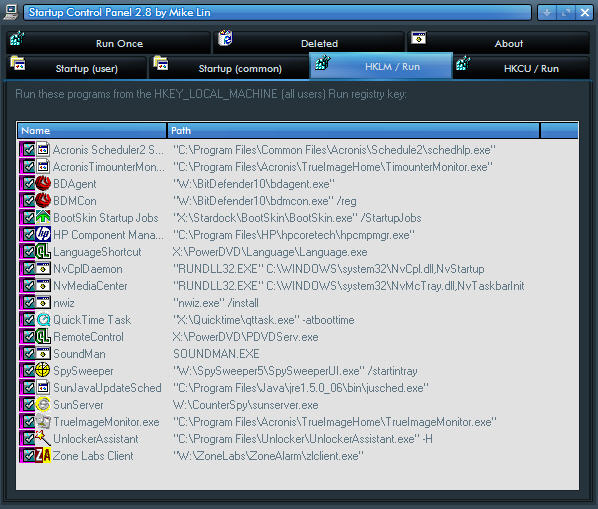This screenshot has height=509, width=598.
Task: Click the LanguageShortcut PowerDVD icon
Action: click(43, 252)
